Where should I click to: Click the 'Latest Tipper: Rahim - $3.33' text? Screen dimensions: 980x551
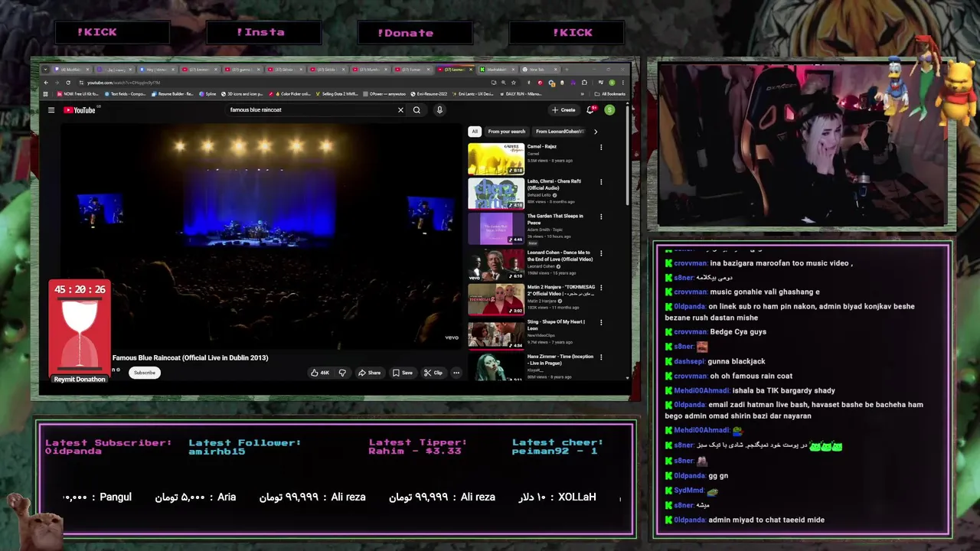tap(417, 447)
